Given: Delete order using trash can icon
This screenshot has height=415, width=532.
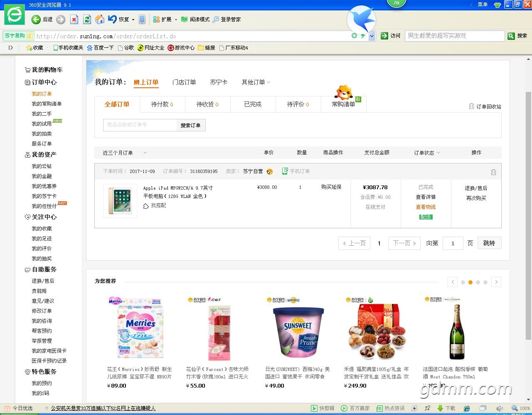Looking at the screenshot, I should click(x=493, y=172).
